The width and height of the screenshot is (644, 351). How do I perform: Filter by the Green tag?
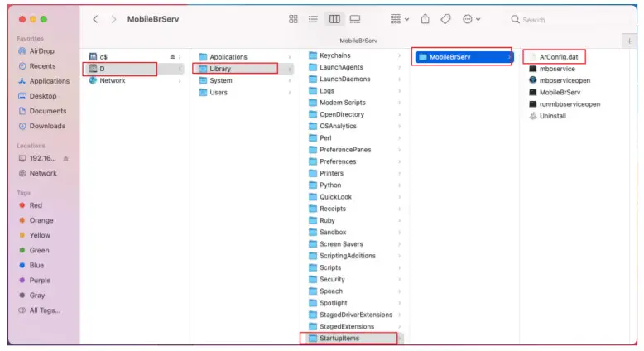tap(39, 250)
